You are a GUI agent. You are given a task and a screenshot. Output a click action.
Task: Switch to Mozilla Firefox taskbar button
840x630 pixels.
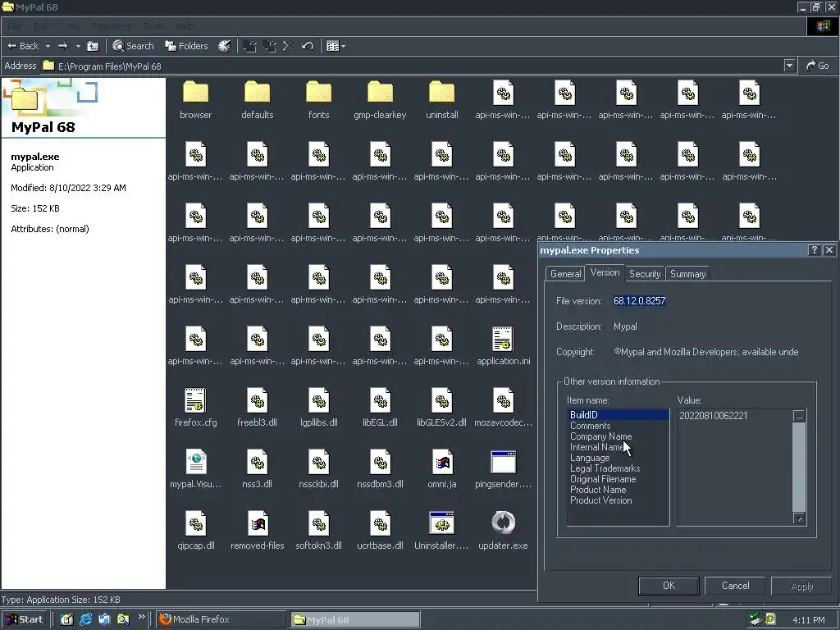pos(221,619)
